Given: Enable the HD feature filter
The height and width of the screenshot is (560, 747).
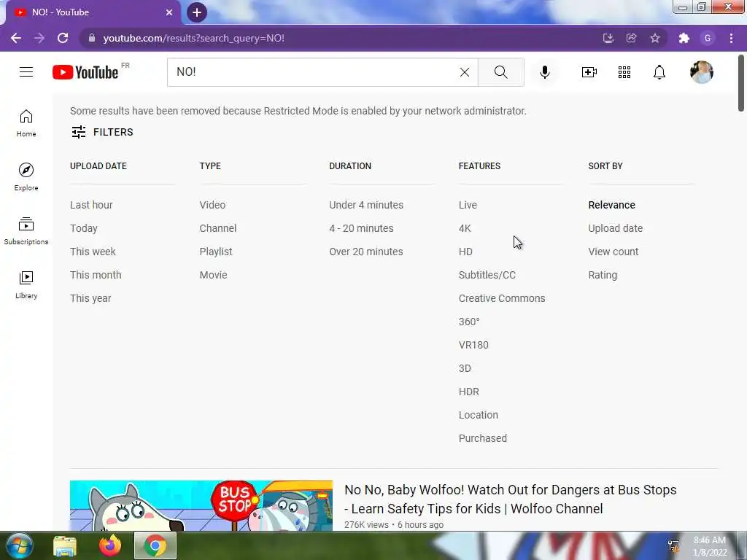Looking at the screenshot, I should pyautogui.click(x=465, y=252).
